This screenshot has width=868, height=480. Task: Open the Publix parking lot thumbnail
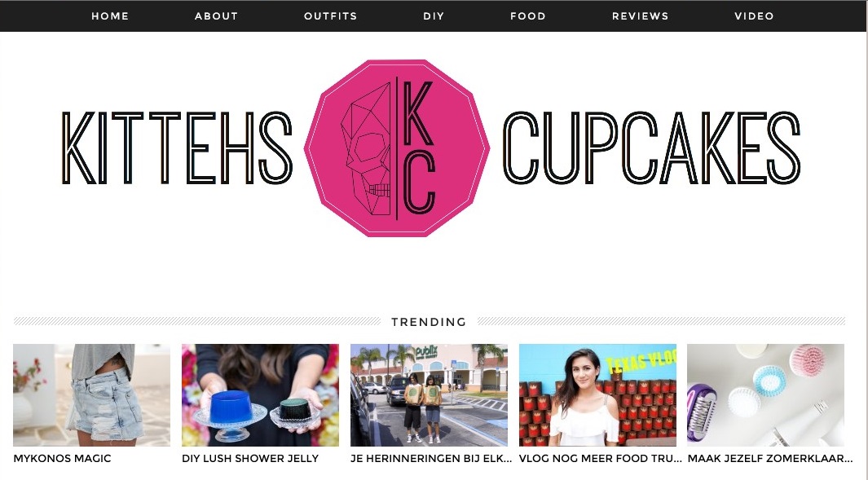(429, 395)
